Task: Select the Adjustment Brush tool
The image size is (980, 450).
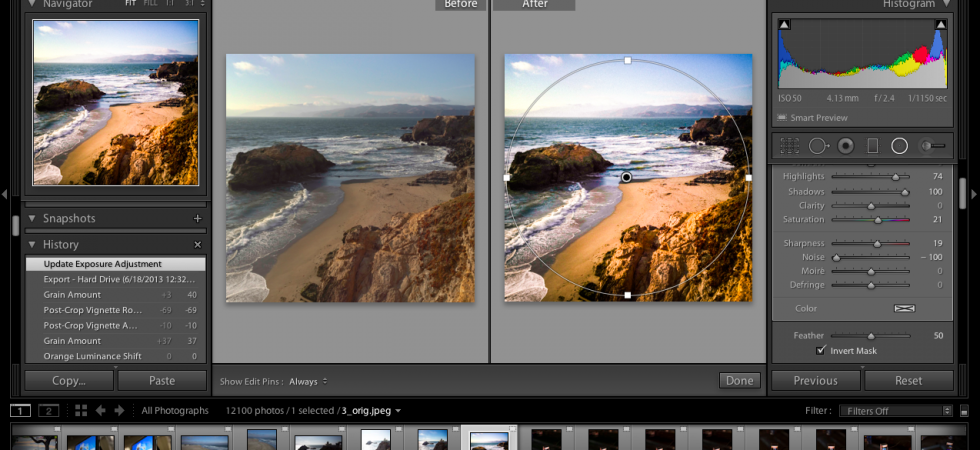Action: point(932,146)
